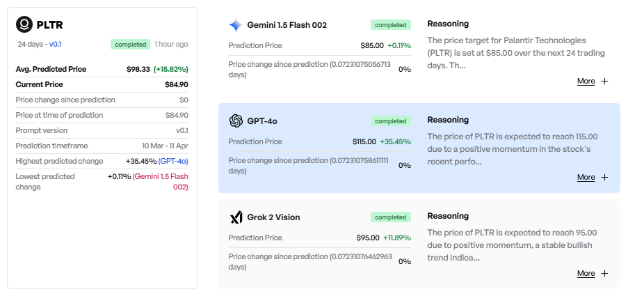Image resolution: width=644 pixels, height=303 pixels.
Task: Click the completed badge on Gemini card
Action: tap(390, 25)
